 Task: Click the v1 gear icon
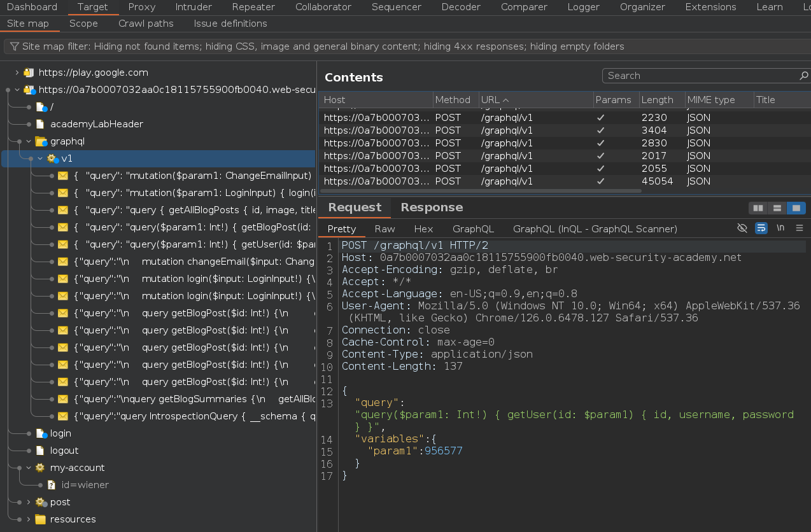click(52, 158)
